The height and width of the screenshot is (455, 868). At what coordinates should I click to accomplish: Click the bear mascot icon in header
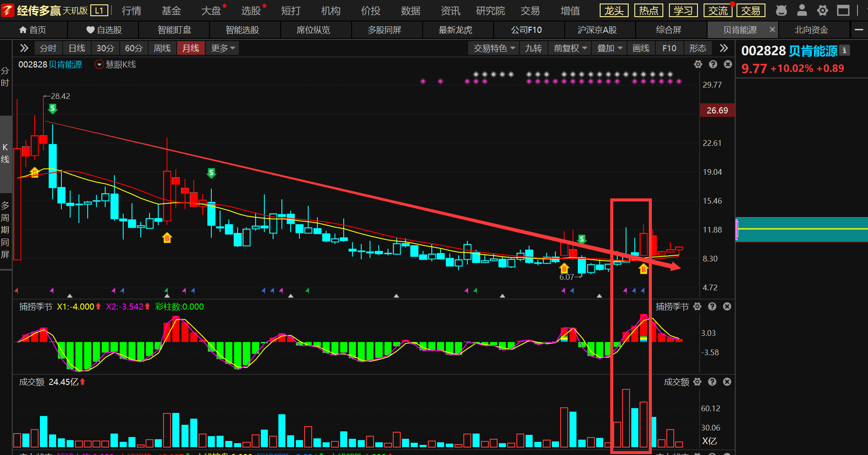click(781, 11)
